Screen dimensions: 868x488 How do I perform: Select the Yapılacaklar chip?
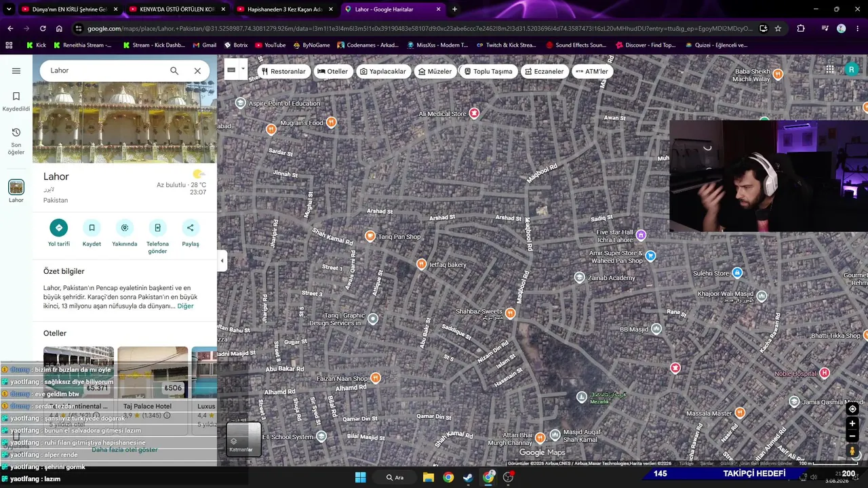383,71
